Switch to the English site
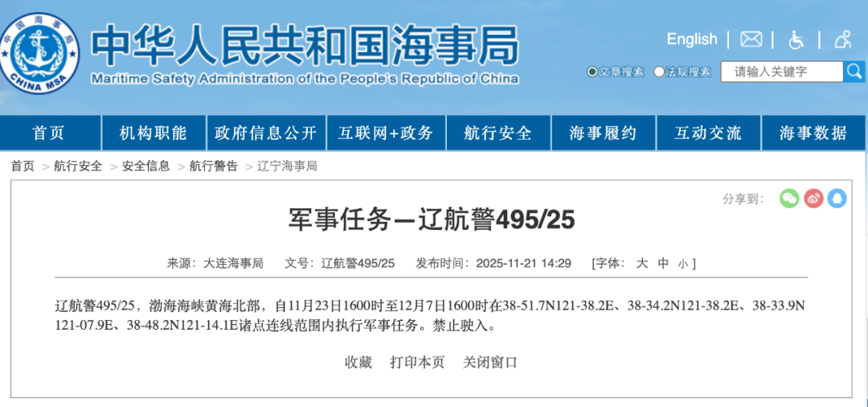The width and height of the screenshot is (868, 407). click(x=691, y=39)
